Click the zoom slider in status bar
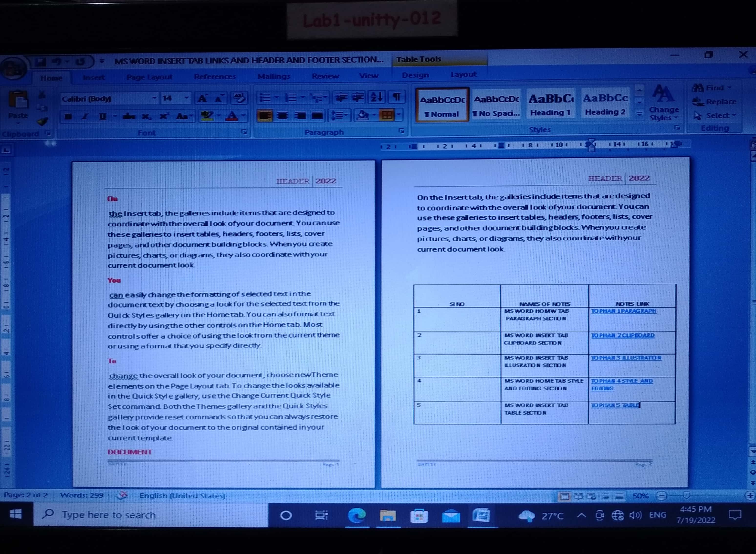 [x=686, y=495]
